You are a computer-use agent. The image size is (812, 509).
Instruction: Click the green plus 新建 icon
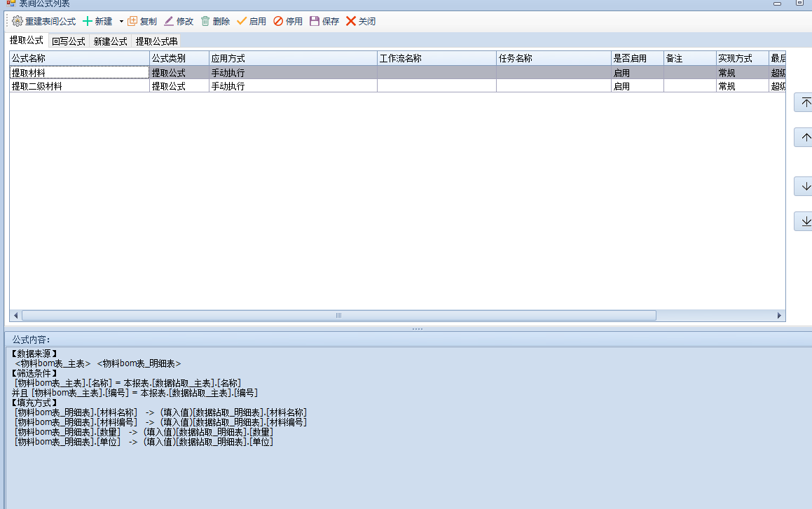pos(88,22)
